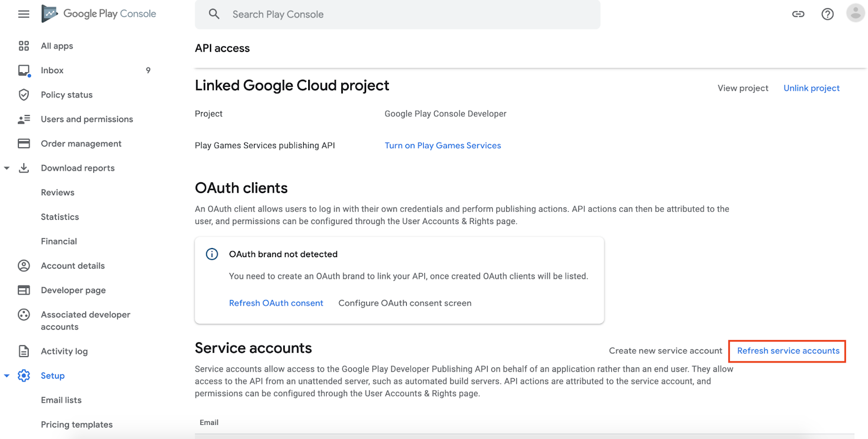Open the hamburger navigation menu
Viewport: 868px width, 439px height.
pos(24,14)
